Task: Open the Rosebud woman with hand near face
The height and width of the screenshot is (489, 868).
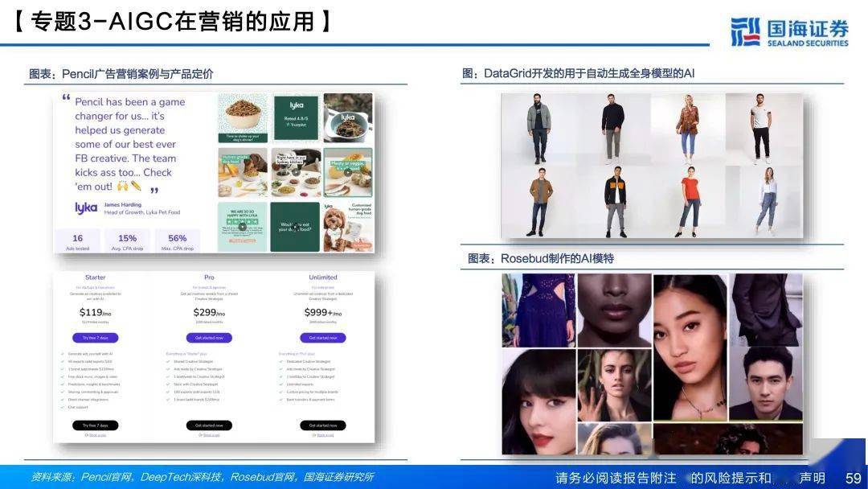Action: pyautogui.click(x=615, y=385)
